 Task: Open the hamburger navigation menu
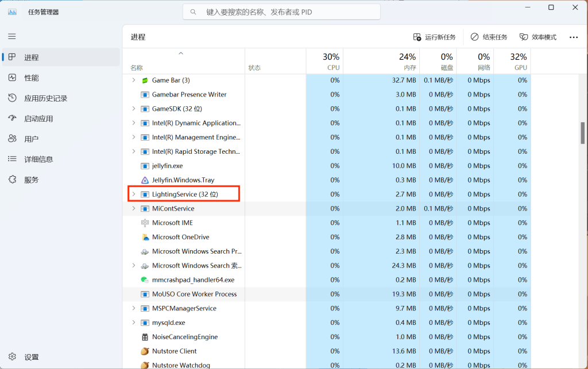12,36
